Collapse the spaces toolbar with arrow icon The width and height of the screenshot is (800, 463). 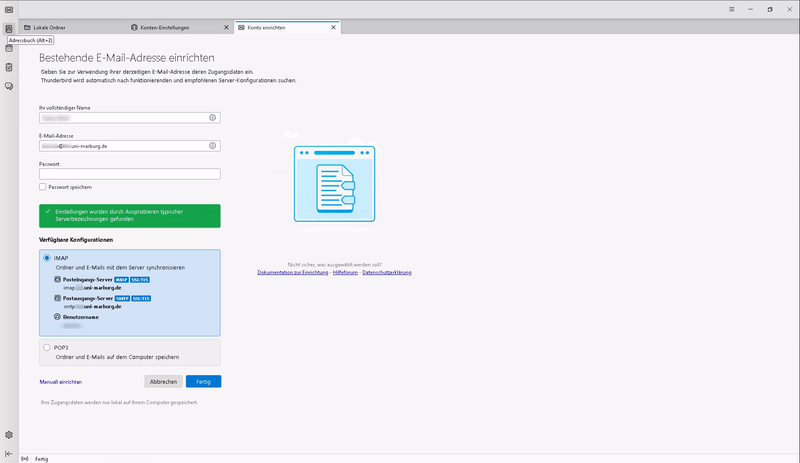click(x=9, y=453)
